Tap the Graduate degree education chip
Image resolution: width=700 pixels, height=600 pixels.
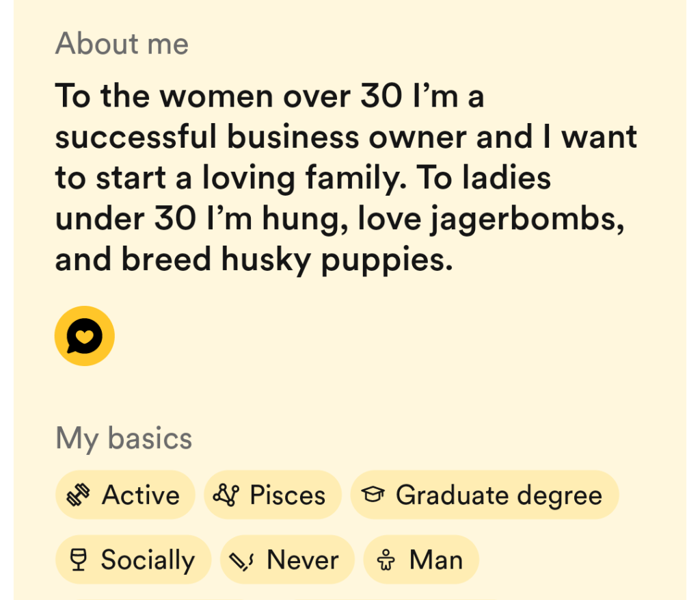pyautogui.click(x=485, y=495)
